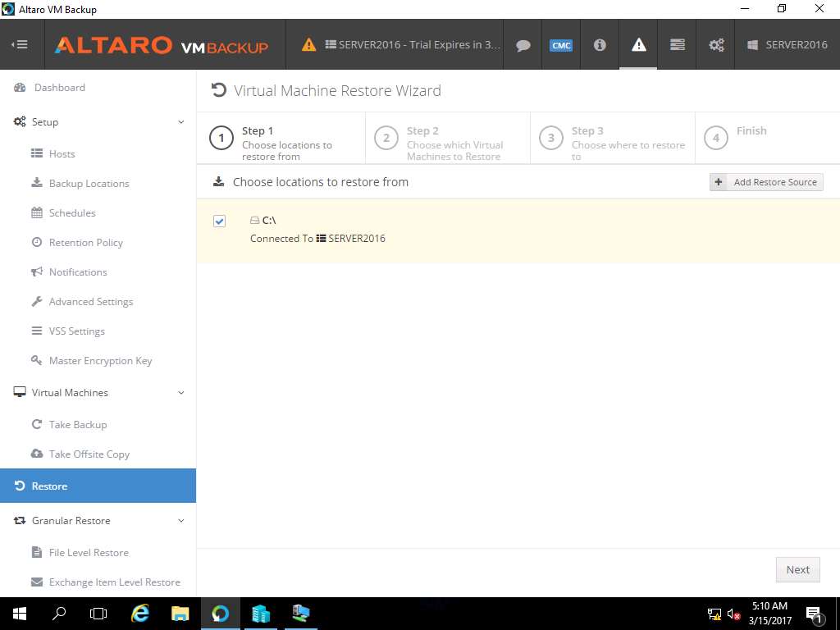Open Retention Policy settings
840x630 pixels.
85,242
